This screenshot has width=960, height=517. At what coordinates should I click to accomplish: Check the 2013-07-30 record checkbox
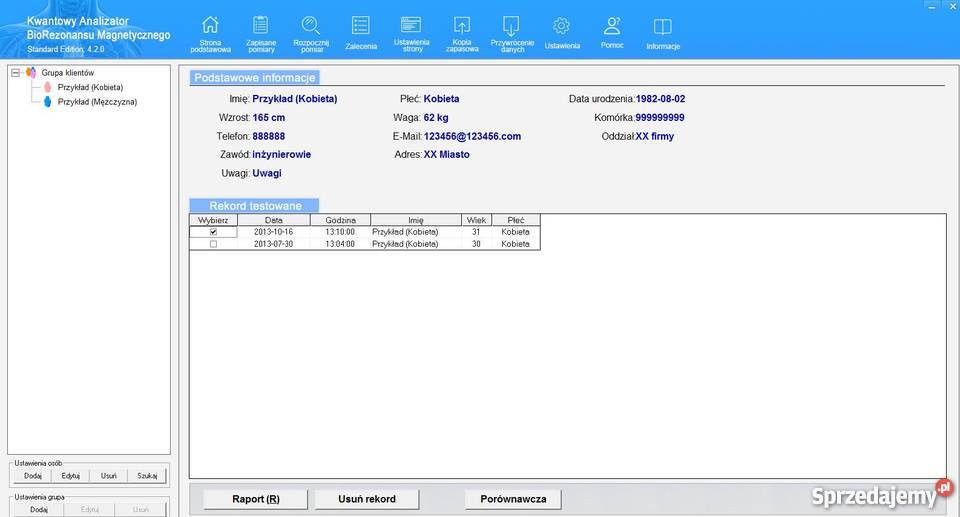click(x=213, y=244)
